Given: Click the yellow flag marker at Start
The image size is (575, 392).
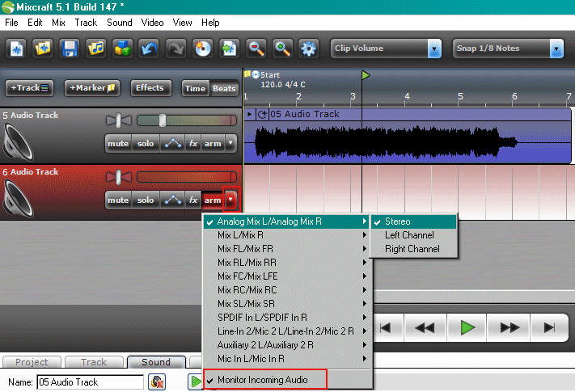Looking at the screenshot, I should [x=247, y=74].
